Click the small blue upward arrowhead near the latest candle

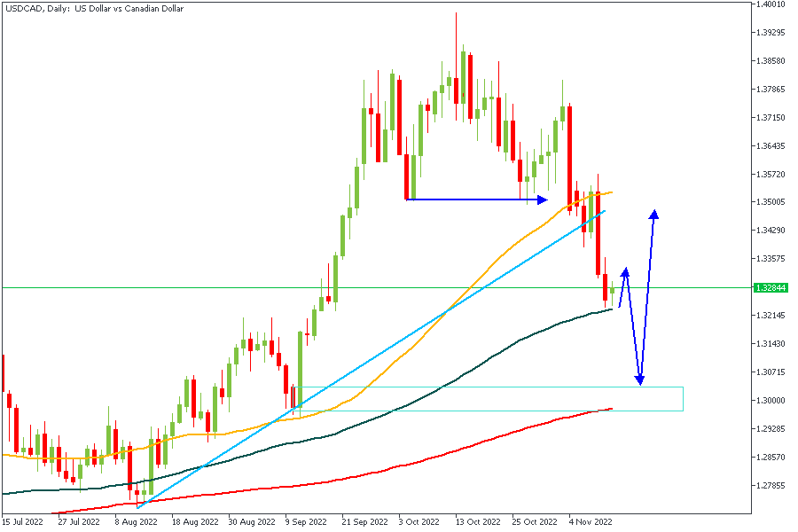[625, 272]
